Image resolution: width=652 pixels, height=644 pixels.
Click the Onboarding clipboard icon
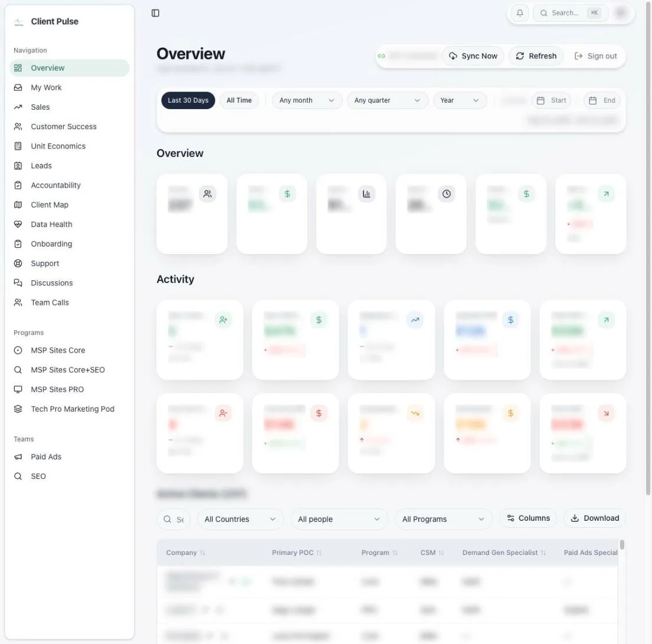click(x=18, y=244)
